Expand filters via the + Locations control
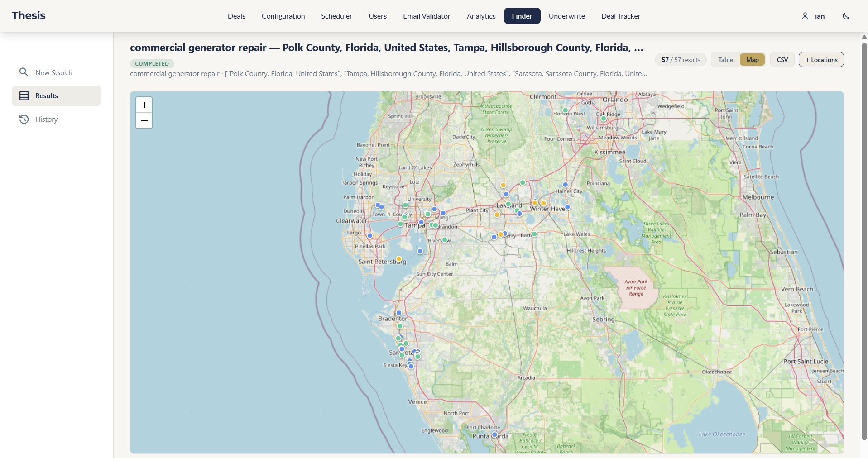 821,59
